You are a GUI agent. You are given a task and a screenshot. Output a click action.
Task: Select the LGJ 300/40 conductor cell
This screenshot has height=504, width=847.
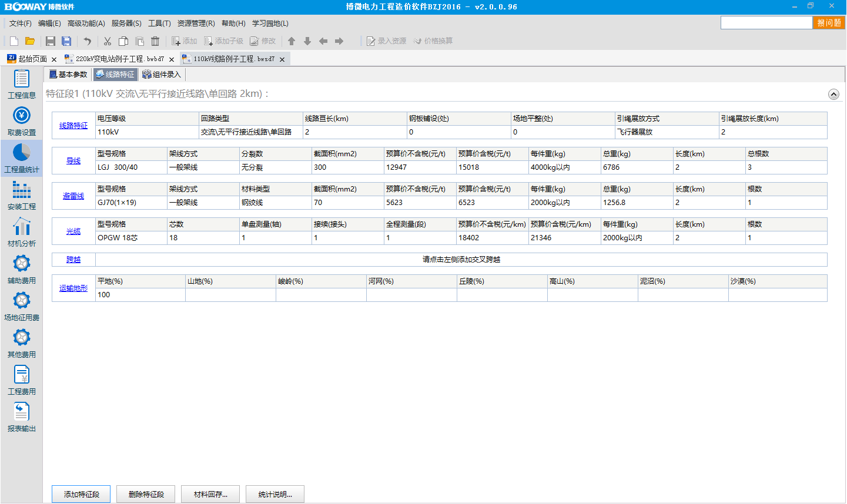click(x=131, y=167)
